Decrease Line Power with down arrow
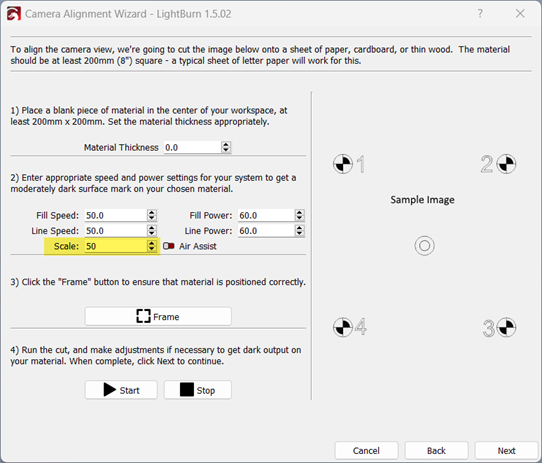The width and height of the screenshot is (542, 463). point(299,234)
